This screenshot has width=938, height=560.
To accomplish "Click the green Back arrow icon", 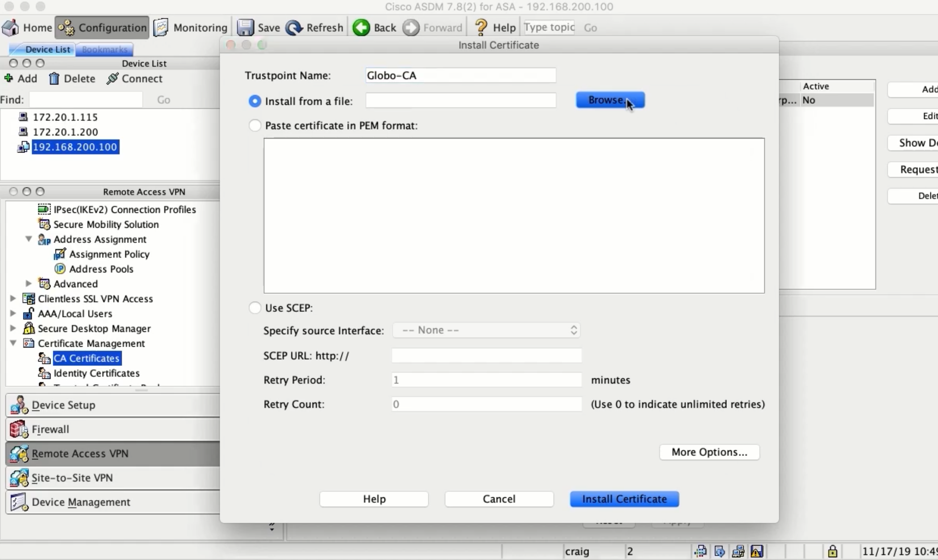I will click(x=361, y=28).
